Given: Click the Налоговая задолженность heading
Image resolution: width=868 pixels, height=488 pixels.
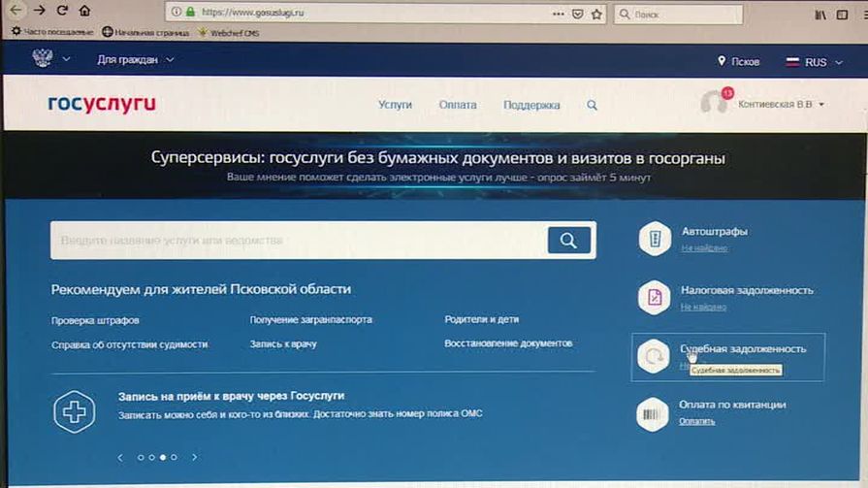Looking at the screenshot, I should coord(747,290).
